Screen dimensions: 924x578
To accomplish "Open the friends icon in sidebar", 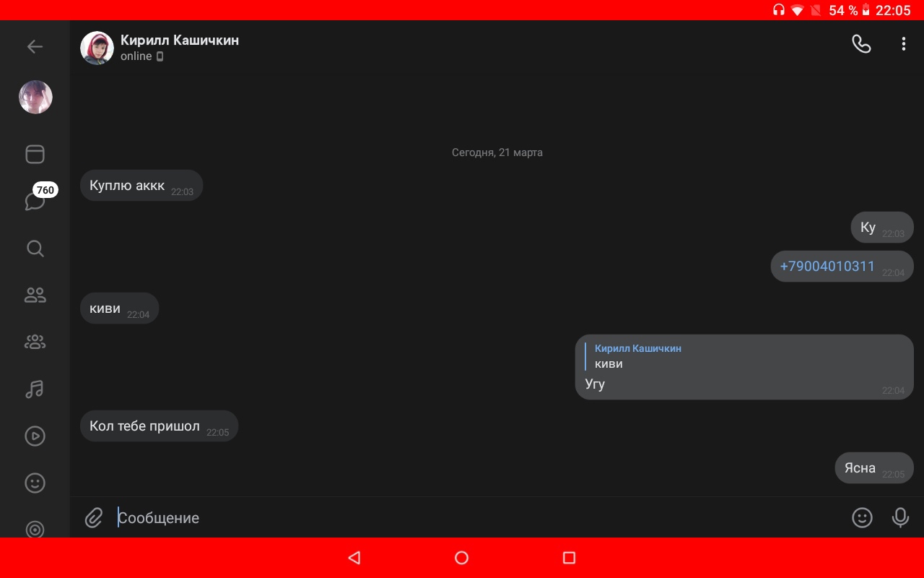I will pyautogui.click(x=35, y=295).
